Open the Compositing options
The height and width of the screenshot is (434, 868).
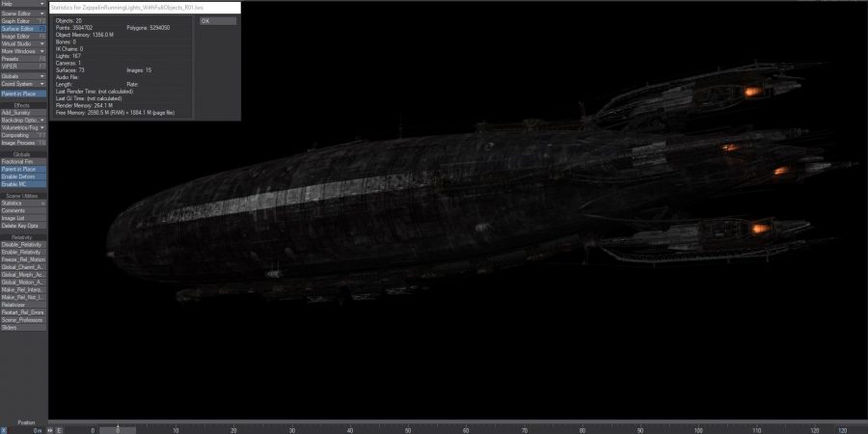[23, 135]
